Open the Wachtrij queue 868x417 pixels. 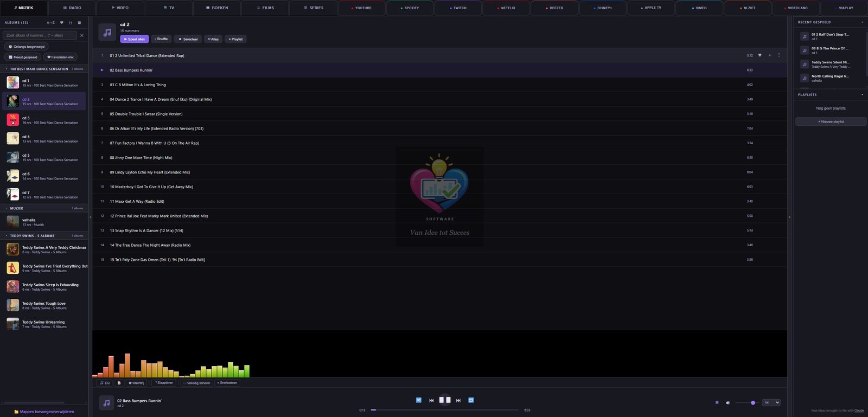(136, 383)
